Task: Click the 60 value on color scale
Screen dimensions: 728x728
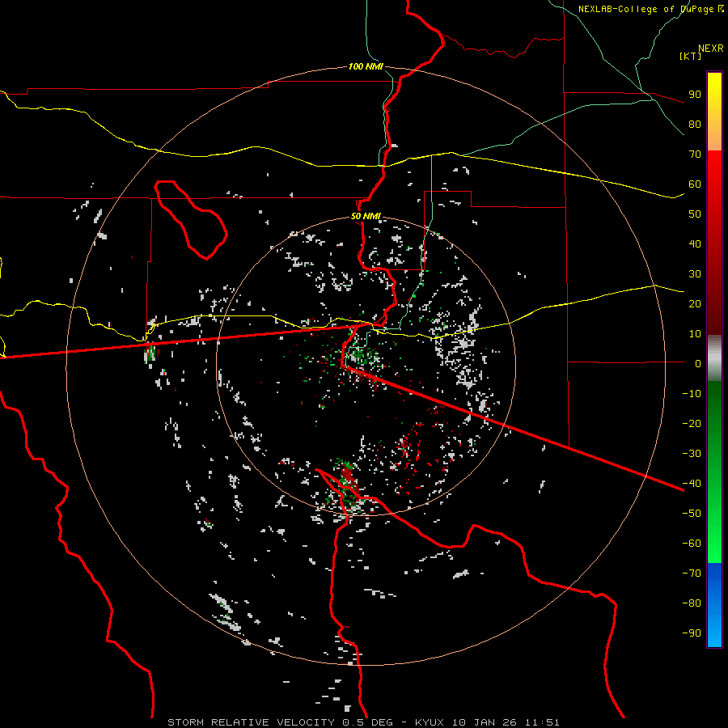Action: tap(695, 184)
